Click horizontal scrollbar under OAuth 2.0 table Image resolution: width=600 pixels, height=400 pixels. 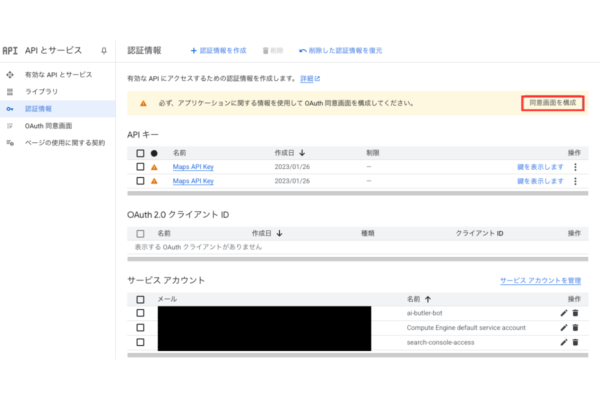tap(358, 259)
